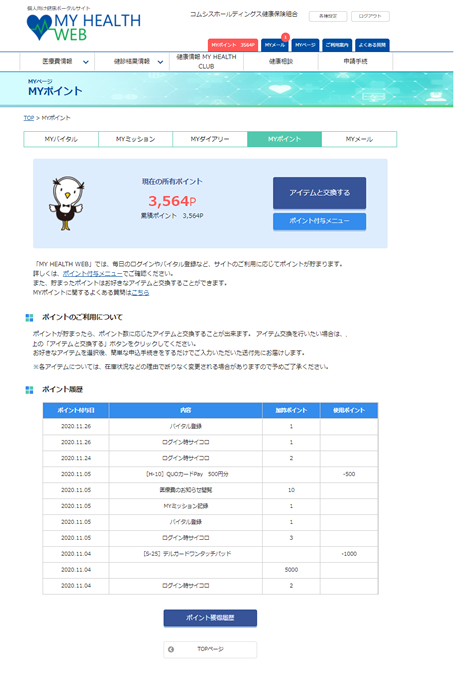This screenshot has height=678, width=468.
Task: Follow the TOP breadcrumb link
Action: [x=29, y=118]
